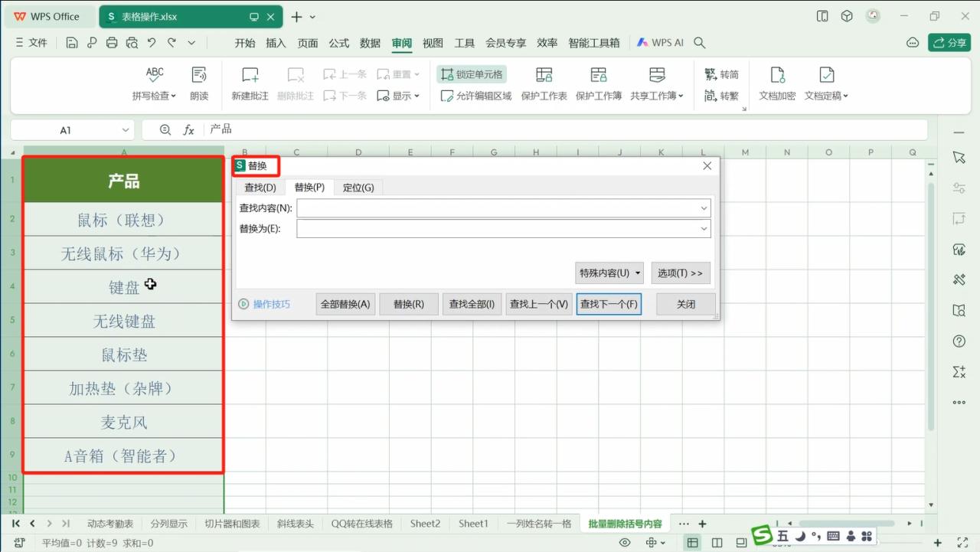The width and height of the screenshot is (980, 552).
Task: Click 查找上一个(V) find previous
Action: pos(539,304)
